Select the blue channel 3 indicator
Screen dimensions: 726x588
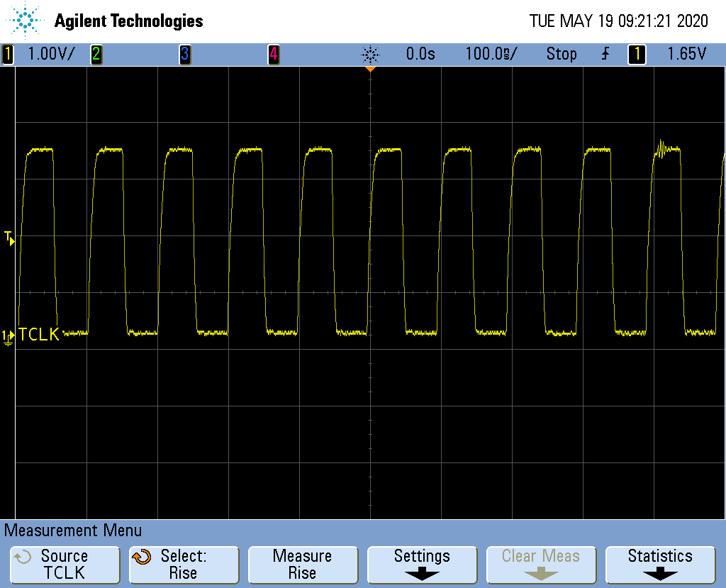[184, 54]
